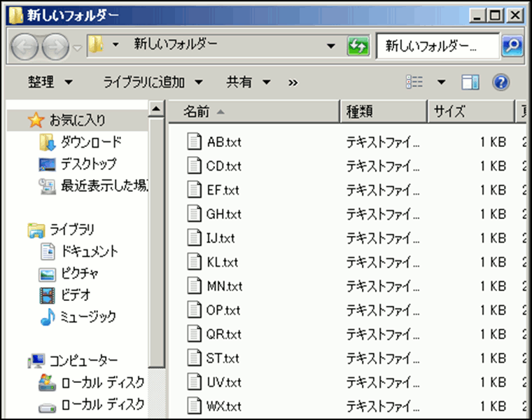Click the search magnifier icon
The width and height of the screenshot is (532, 420).
pyautogui.click(x=512, y=46)
